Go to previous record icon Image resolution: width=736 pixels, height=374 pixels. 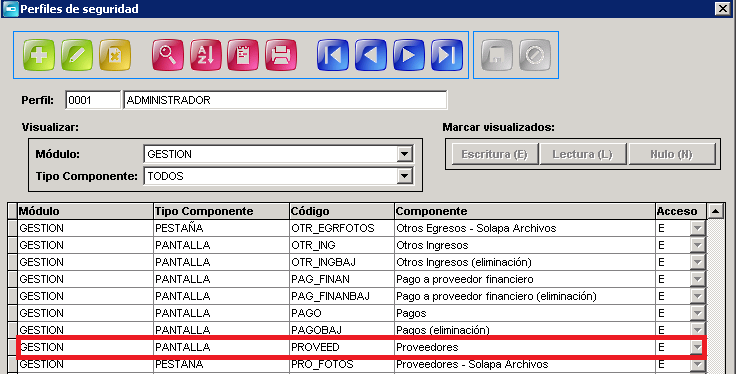pyautogui.click(x=371, y=55)
